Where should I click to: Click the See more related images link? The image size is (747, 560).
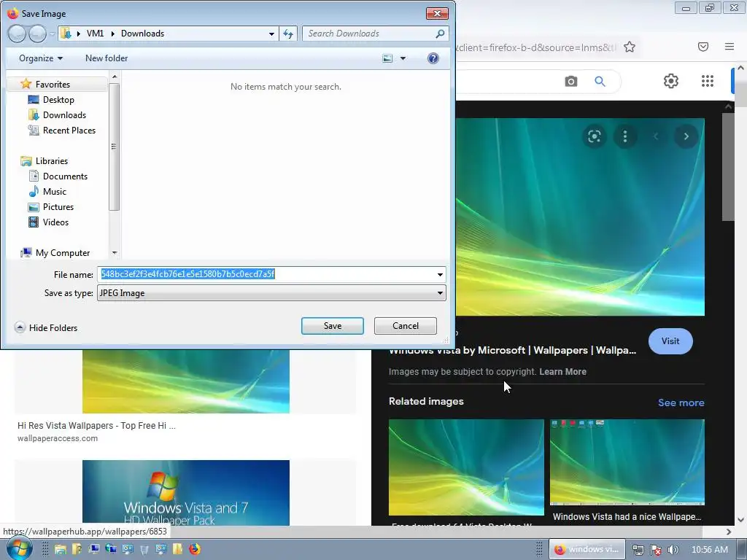click(x=681, y=402)
